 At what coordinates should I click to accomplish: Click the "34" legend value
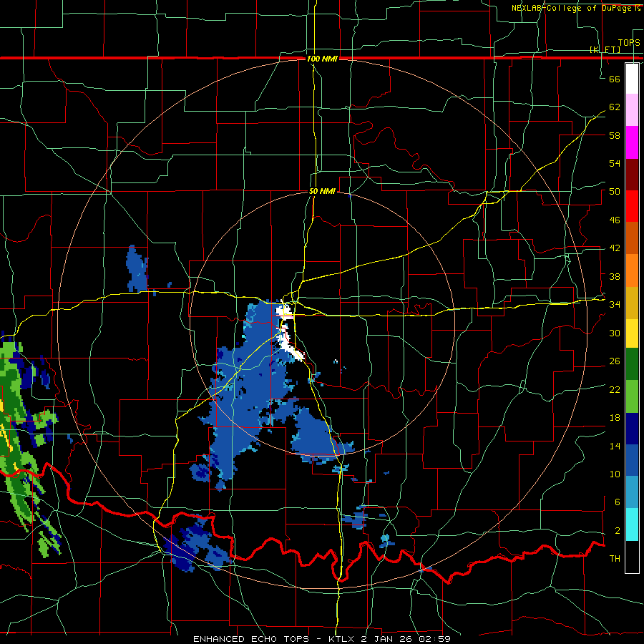(615, 305)
